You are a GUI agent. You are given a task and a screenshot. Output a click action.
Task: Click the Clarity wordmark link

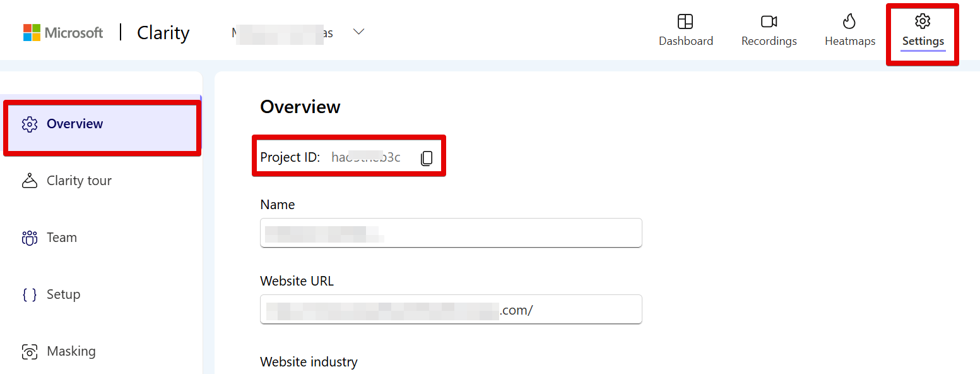(x=162, y=32)
